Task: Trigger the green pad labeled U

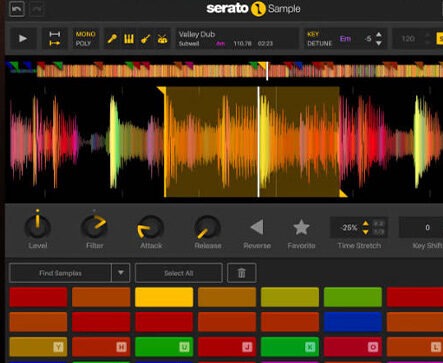Action: click(164, 347)
